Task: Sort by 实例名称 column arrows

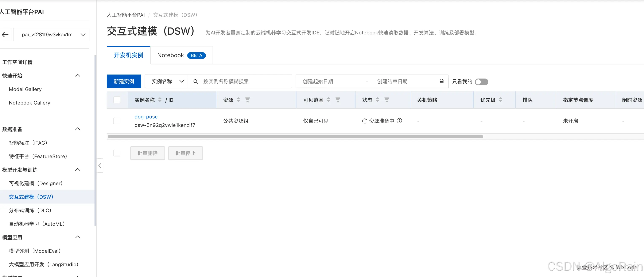Action: click(160, 100)
